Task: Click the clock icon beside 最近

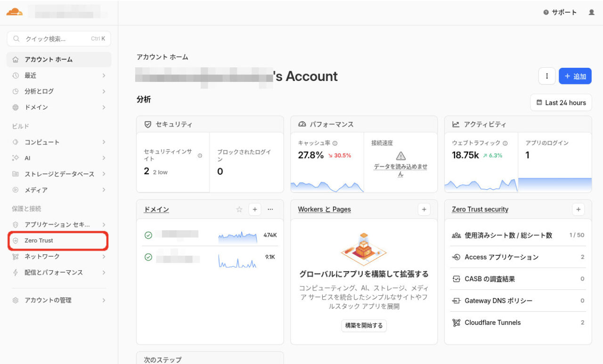Action: (x=16, y=75)
